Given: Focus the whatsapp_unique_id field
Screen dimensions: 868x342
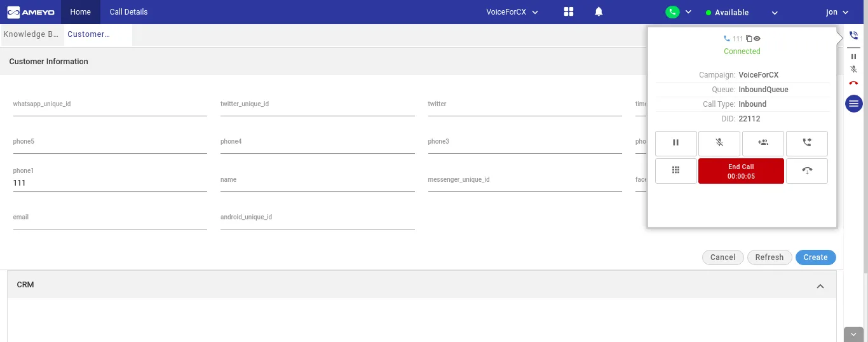Looking at the screenshot, I should pyautogui.click(x=110, y=106).
